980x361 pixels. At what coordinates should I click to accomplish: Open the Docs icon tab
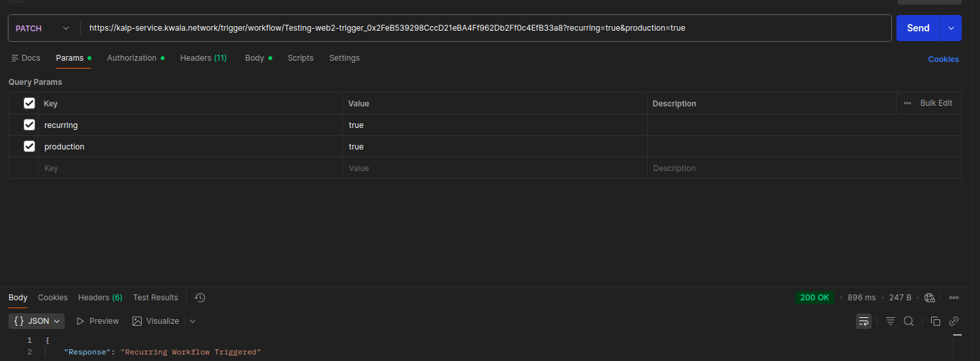click(x=26, y=58)
